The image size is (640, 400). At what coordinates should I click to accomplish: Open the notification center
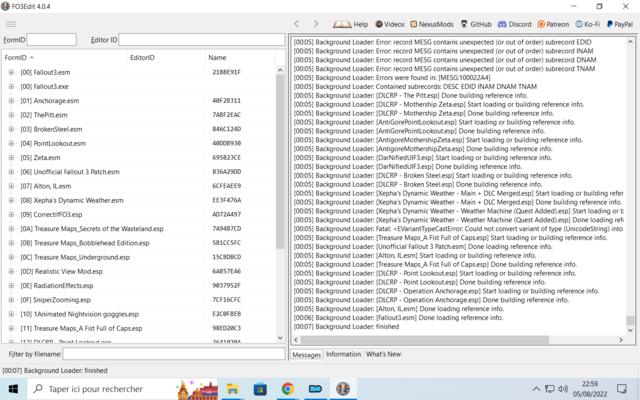tap(622, 389)
